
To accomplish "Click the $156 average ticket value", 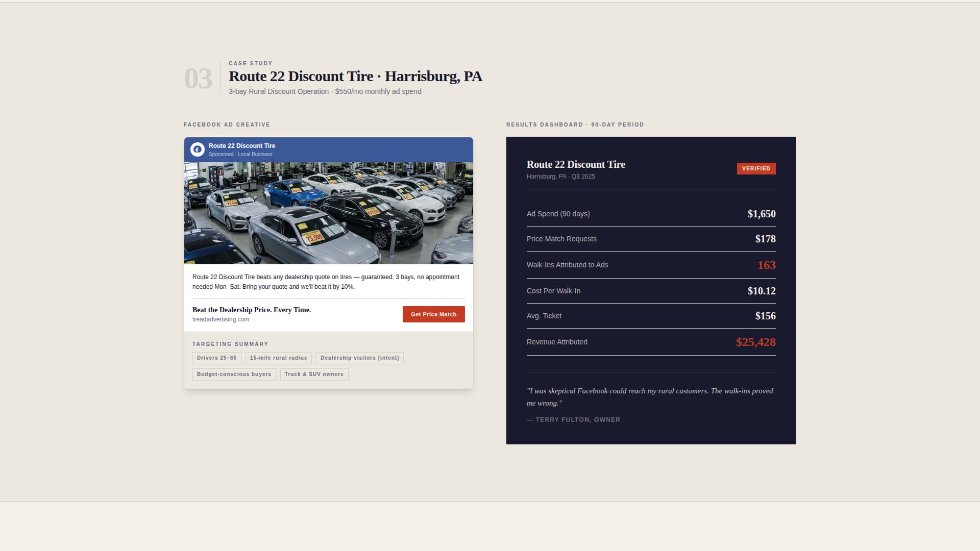I will click(765, 316).
